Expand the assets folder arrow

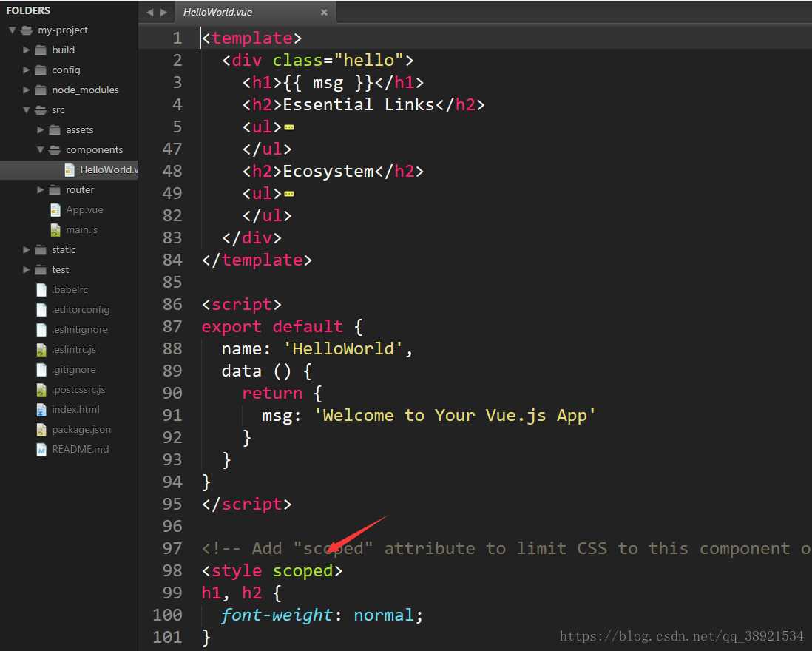[40, 130]
